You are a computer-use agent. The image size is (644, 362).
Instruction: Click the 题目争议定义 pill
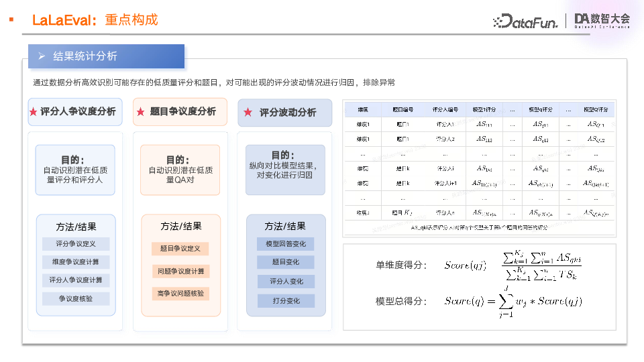point(180,249)
